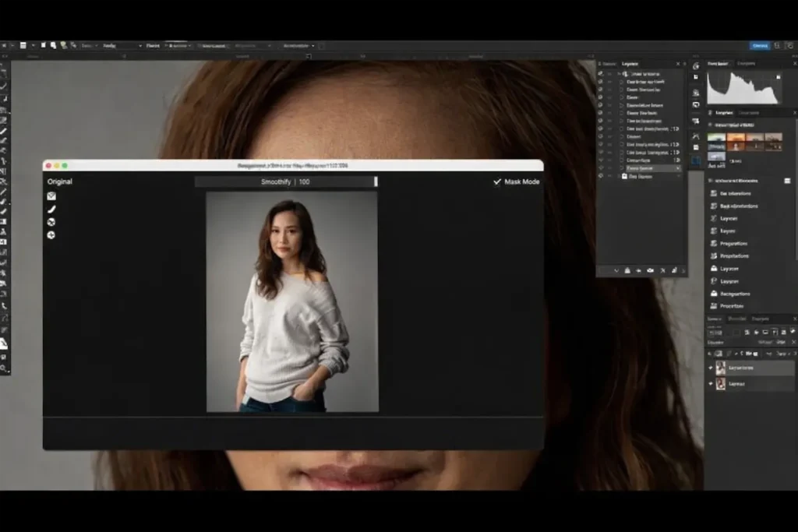
Task: Open the hamburger menu icon in the top toolbar
Action: (23, 46)
